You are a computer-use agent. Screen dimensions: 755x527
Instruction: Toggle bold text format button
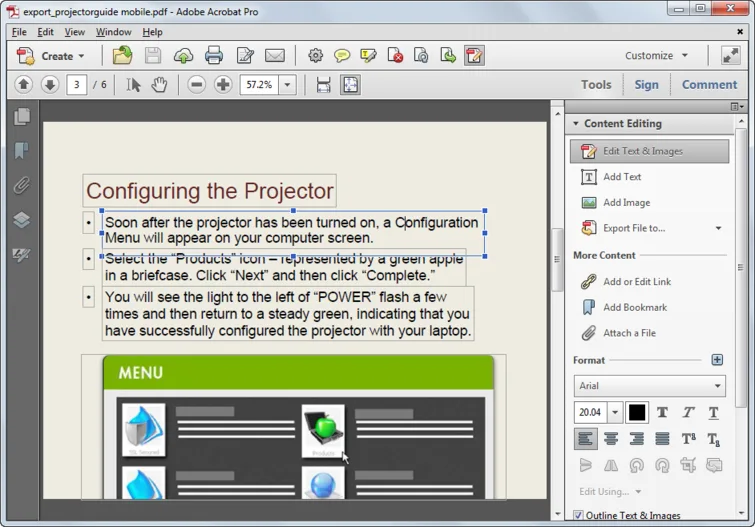[663, 413]
